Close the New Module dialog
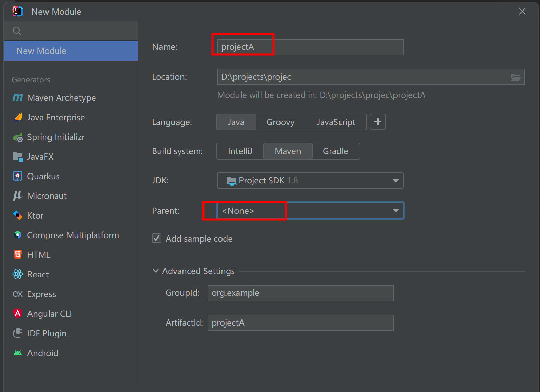The height and width of the screenshot is (392, 540). tap(522, 11)
